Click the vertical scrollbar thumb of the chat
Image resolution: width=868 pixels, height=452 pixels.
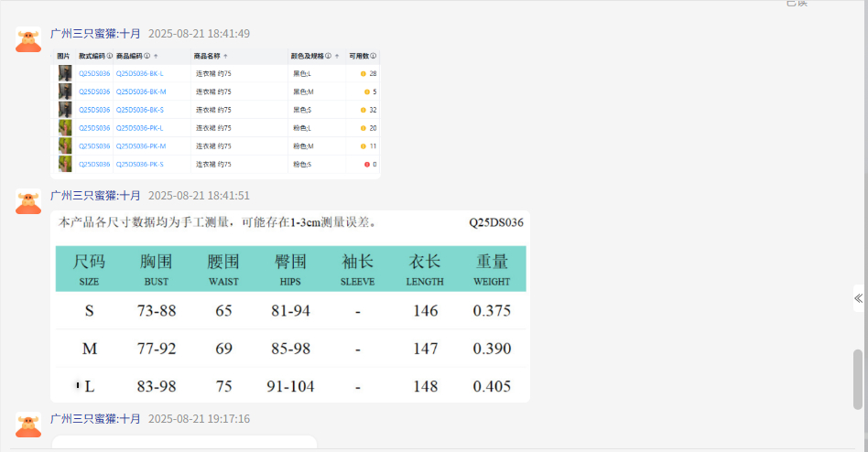click(x=858, y=378)
